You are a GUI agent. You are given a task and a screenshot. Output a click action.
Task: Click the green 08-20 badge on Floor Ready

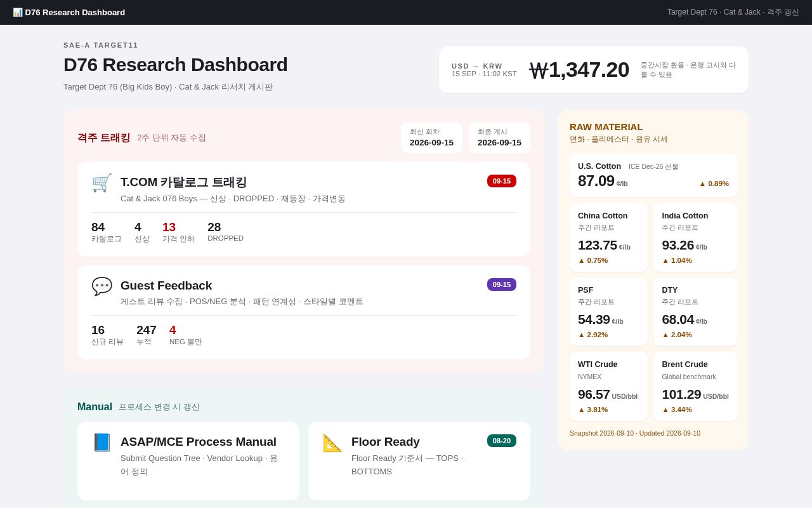pyautogui.click(x=502, y=441)
